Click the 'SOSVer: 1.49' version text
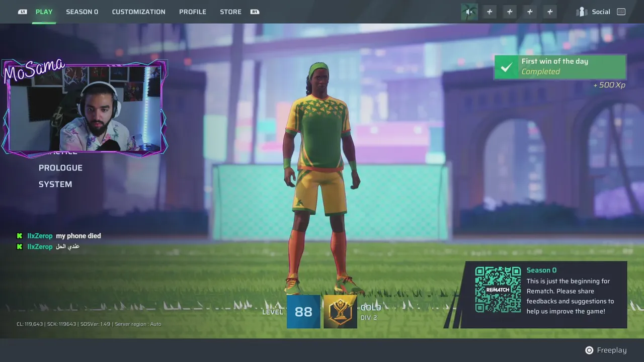 pyautogui.click(x=95, y=324)
